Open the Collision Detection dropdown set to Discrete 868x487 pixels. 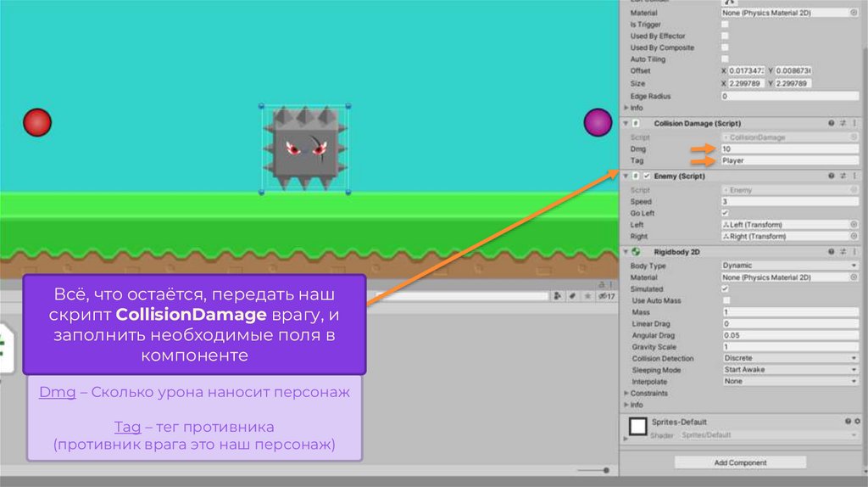click(x=790, y=358)
